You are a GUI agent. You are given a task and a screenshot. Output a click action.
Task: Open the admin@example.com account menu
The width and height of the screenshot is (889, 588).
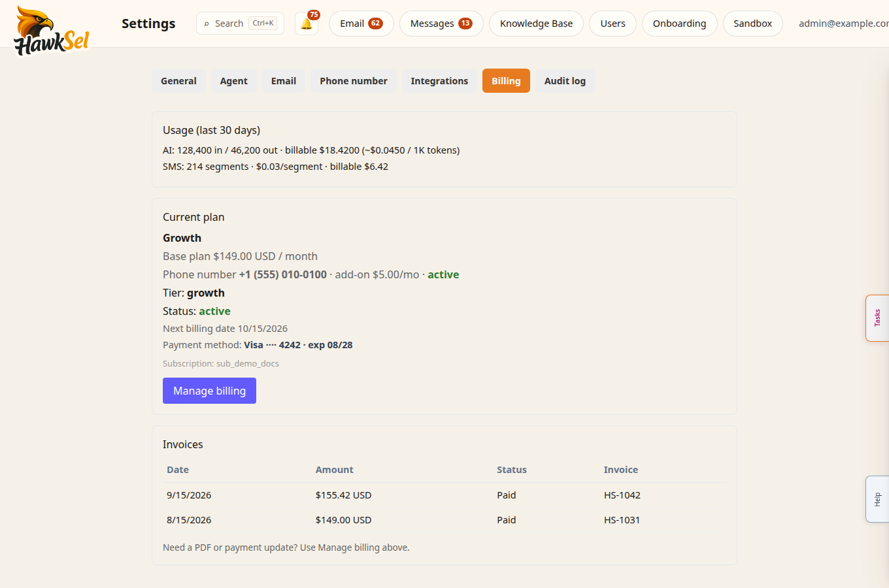(843, 24)
